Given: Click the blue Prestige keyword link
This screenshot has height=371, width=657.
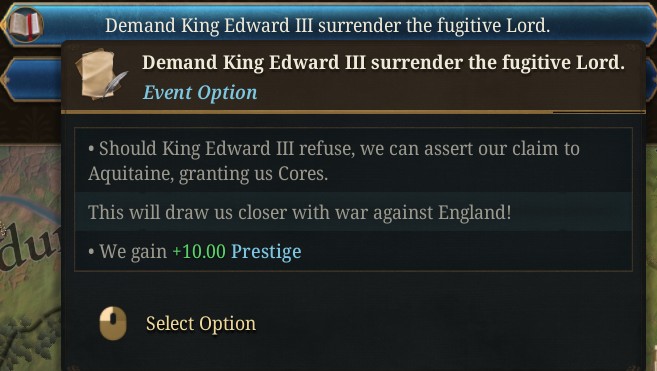Looking at the screenshot, I should pyautogui.click(x=266, y=252).
